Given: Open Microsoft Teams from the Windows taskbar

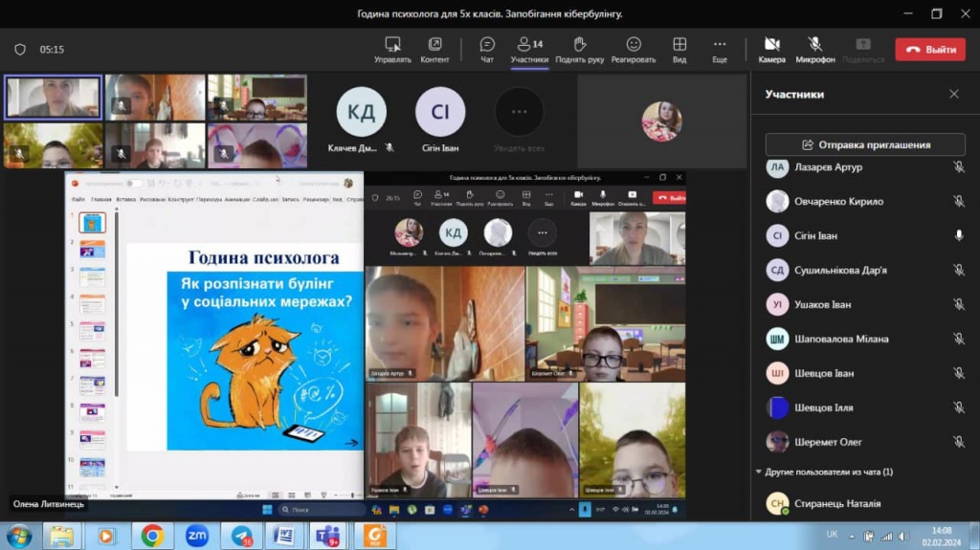Looking at the screenshot, I should tap(327, 536).
